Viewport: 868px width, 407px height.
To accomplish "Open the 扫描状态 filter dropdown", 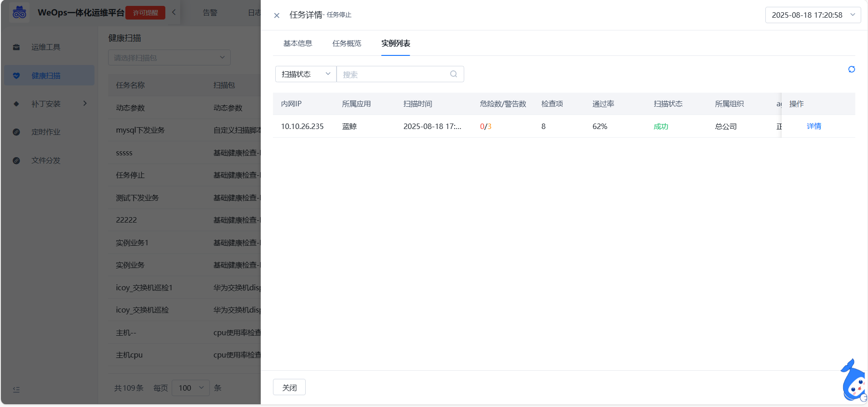I will coord(306,74).
